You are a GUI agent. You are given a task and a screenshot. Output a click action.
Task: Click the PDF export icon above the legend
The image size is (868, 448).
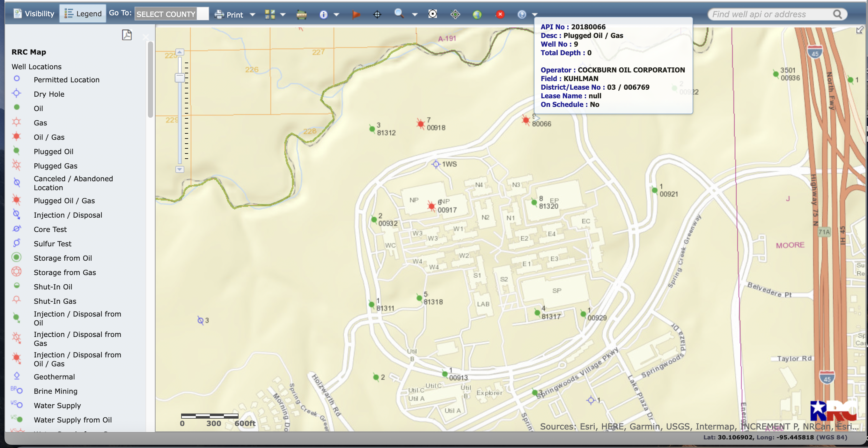[x=127, y=35]
